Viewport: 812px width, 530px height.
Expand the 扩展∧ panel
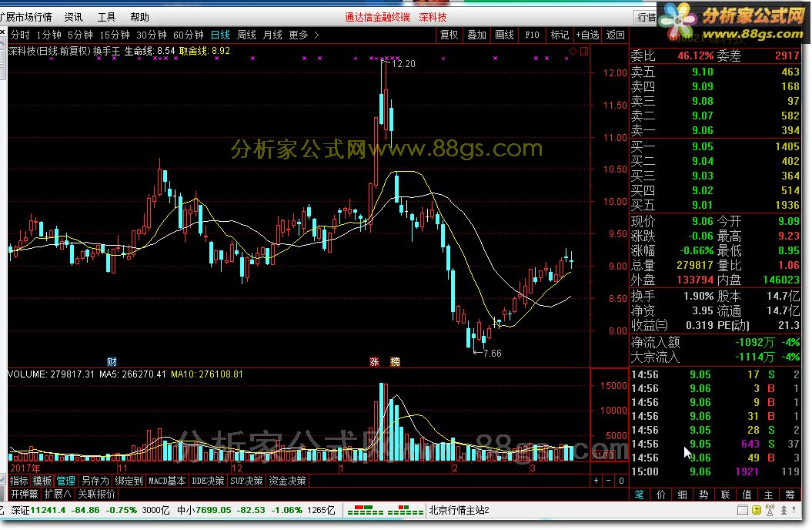[58, 494]
